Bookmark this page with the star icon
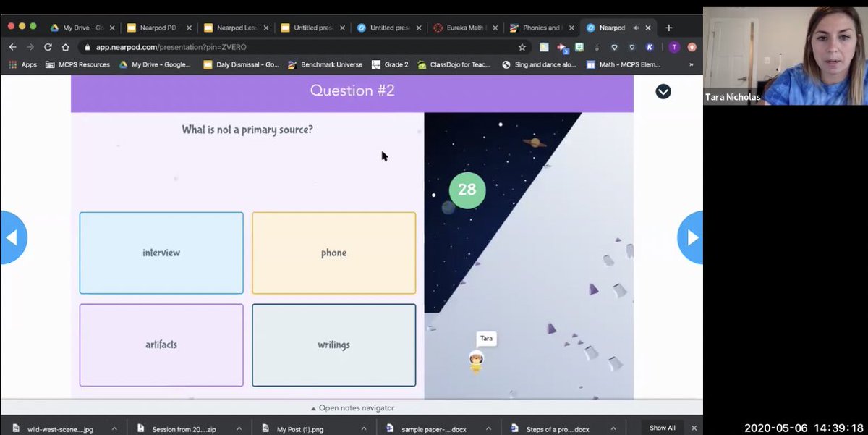The image size is (868, 435). click(x=522, y=47)
